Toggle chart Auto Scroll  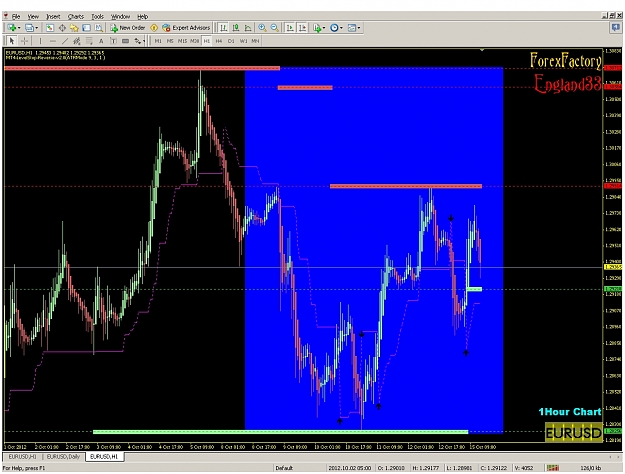click(290, 28)
